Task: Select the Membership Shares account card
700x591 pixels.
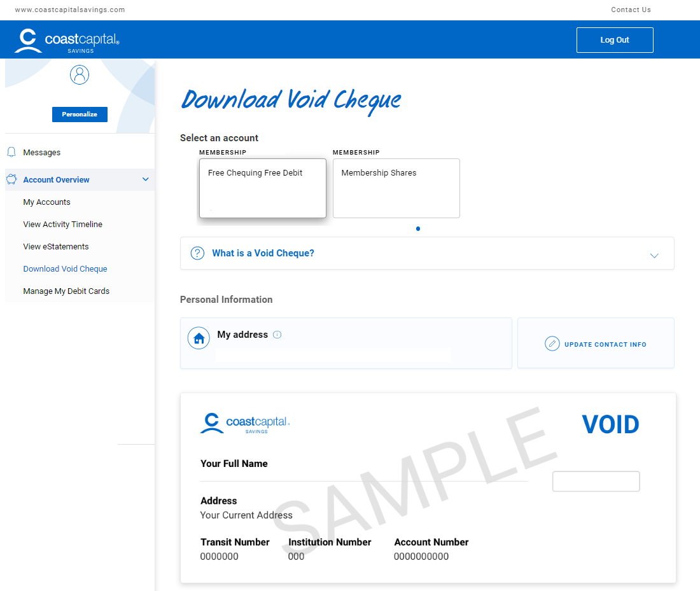Action: [x=396, y=188]
